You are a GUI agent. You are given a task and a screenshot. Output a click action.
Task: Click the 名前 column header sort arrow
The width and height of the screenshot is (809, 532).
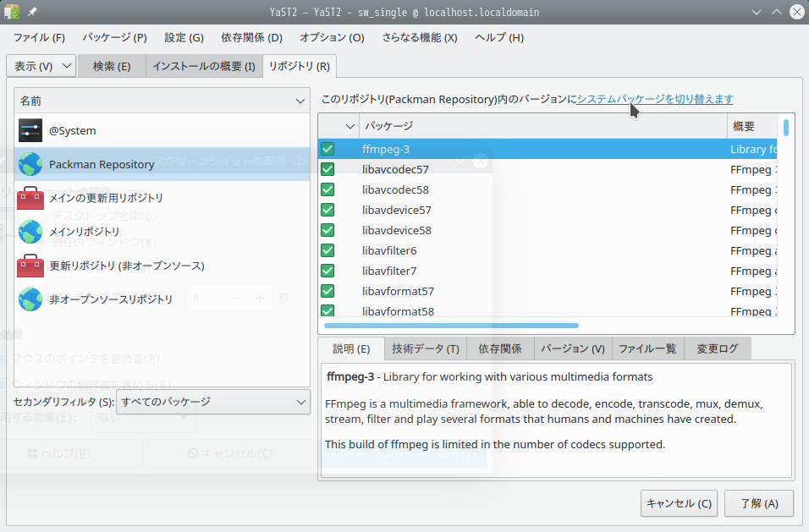point(300,101)
